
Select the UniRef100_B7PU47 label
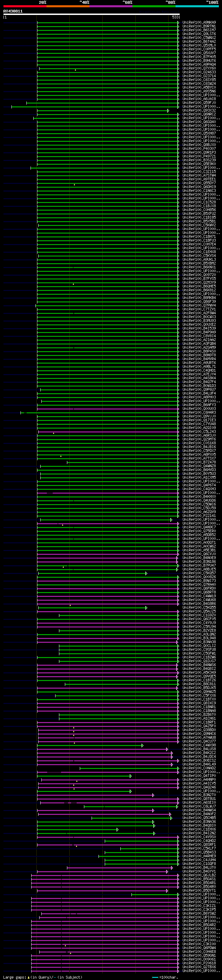click(x=199, y=565)
